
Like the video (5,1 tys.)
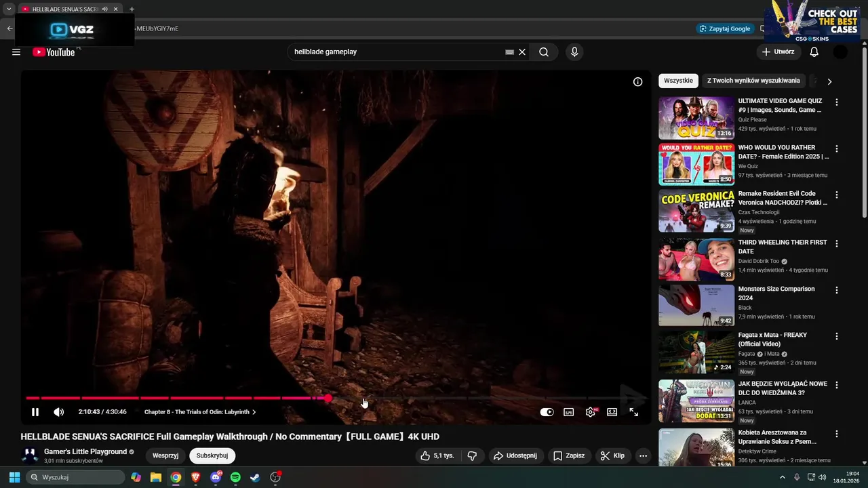pos(437,455)
